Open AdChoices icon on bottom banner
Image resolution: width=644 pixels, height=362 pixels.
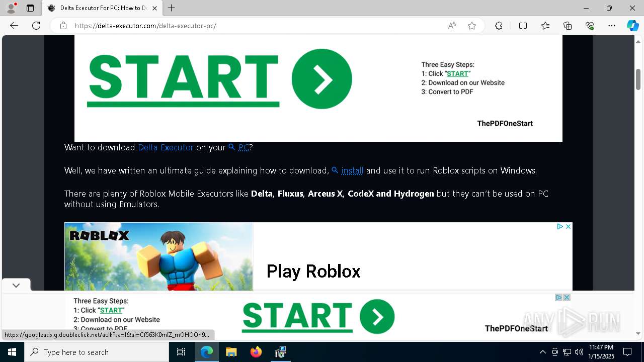tap(558, 298)
